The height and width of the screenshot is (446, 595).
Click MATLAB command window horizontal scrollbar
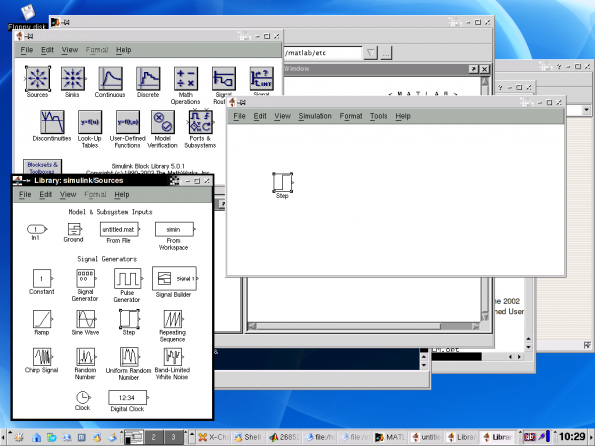[x=363, y=326]
